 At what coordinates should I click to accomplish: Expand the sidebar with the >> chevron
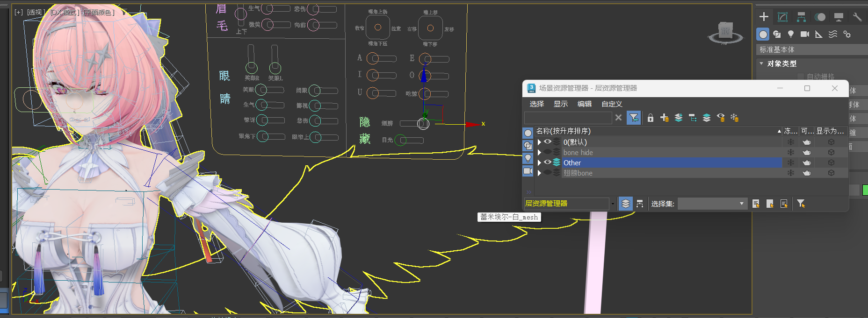pos(528,191)
